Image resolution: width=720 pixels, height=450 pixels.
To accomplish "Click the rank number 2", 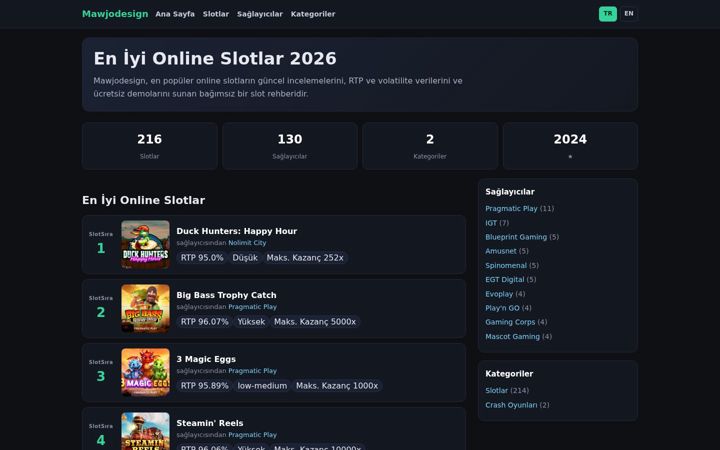I will tap(101, 312).
